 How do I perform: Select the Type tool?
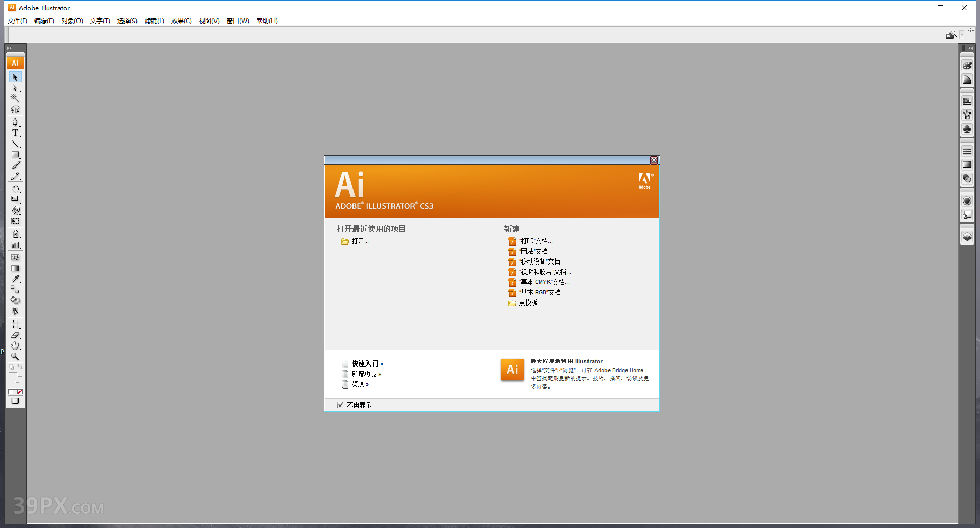[x=15, y=133]
